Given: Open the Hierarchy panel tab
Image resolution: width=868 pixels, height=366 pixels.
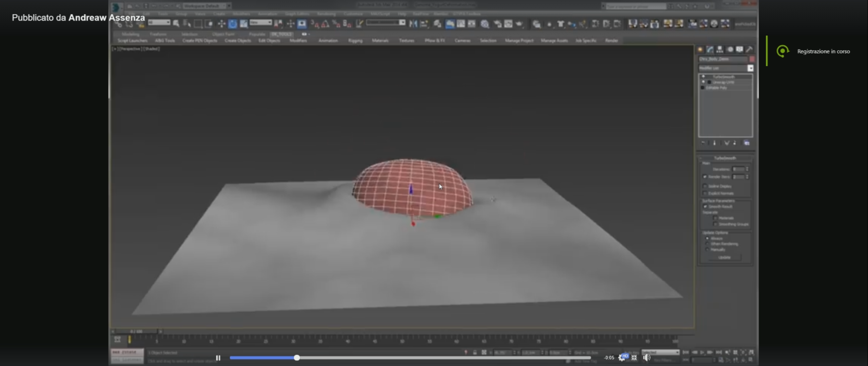Looking at the screenshot, I should 720,49.
